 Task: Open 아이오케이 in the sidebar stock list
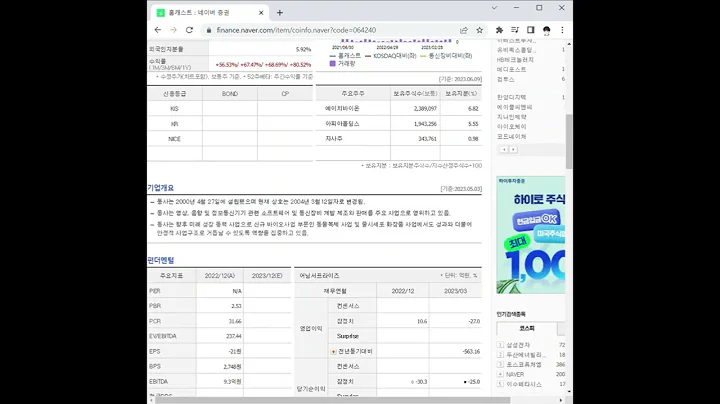[512, 127]
